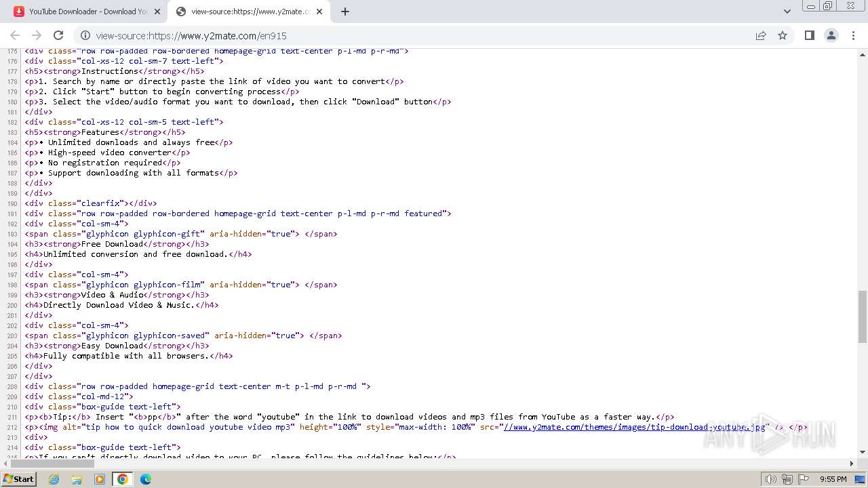Image resolution: width=868 pixels, height=488 pixels.
Task: Click 'col-md-12' class value
Action: [x=102, y=396]
